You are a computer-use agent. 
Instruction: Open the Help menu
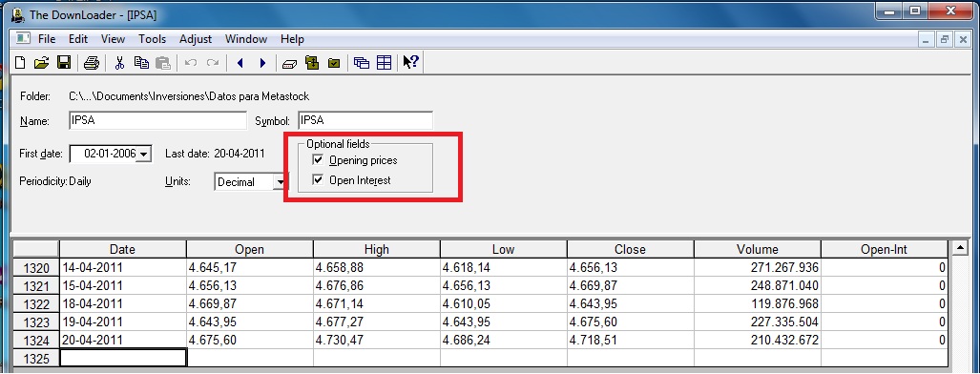click(x=292, y=39)
